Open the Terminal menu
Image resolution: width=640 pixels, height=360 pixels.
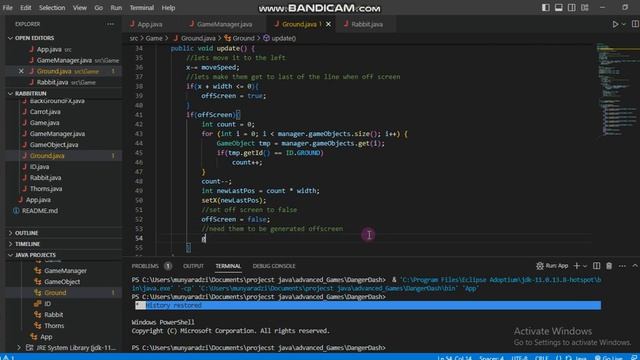(142, 7)
